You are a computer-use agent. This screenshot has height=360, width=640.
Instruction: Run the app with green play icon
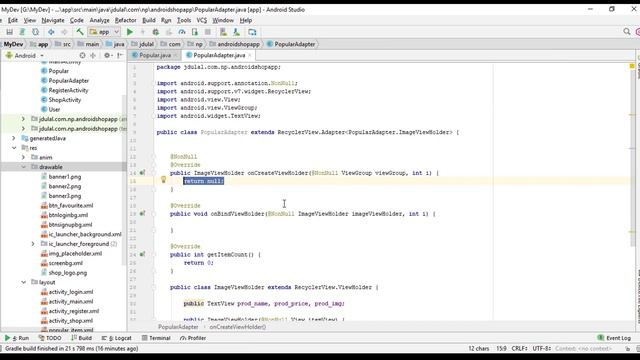(130, 32)
